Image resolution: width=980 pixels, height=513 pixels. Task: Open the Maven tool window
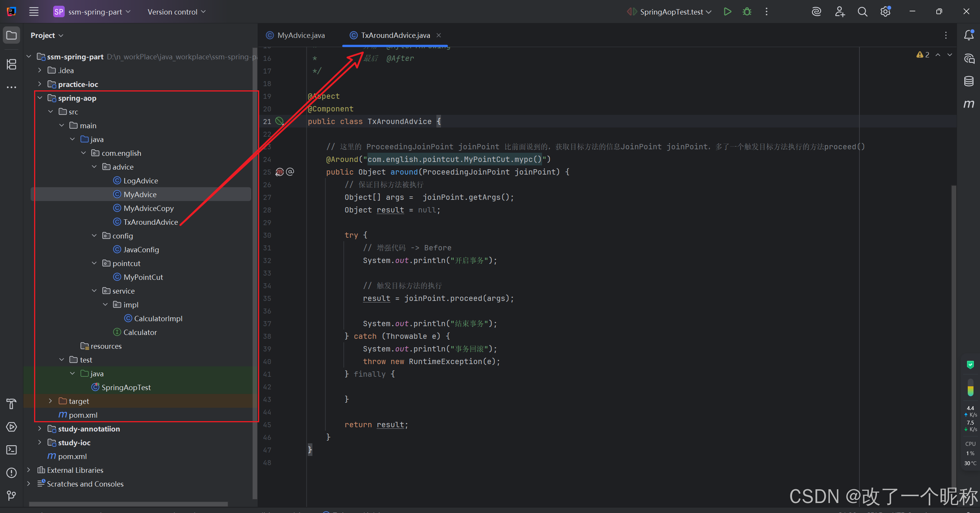[x=969, y=104]
